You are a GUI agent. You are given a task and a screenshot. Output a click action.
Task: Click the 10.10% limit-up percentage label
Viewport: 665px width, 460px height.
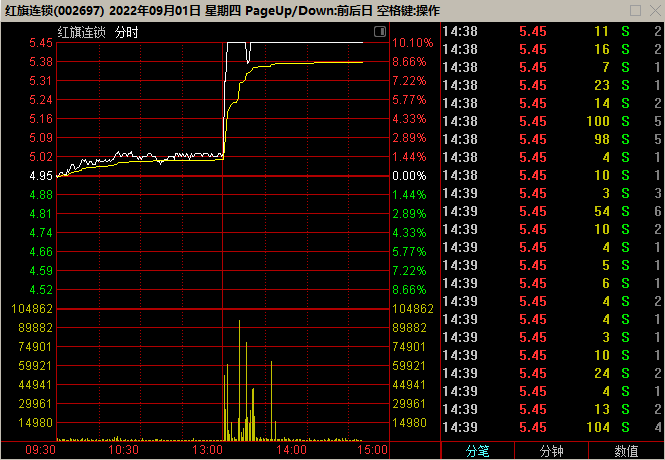(x=412, y=43)
